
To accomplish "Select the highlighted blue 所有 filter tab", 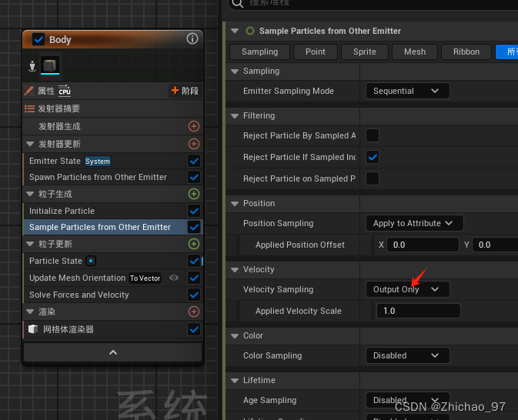I will [507, 52].
